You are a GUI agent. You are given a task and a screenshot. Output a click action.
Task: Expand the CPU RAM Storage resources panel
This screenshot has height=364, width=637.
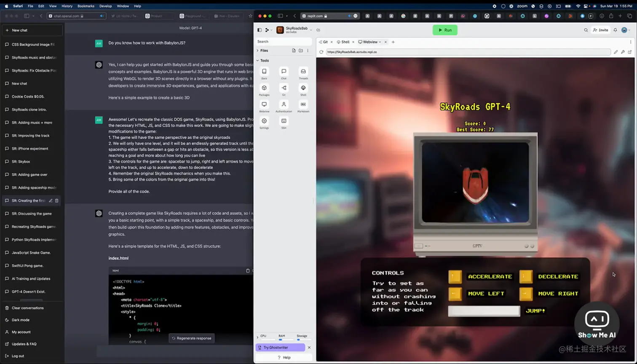[257, 337]
